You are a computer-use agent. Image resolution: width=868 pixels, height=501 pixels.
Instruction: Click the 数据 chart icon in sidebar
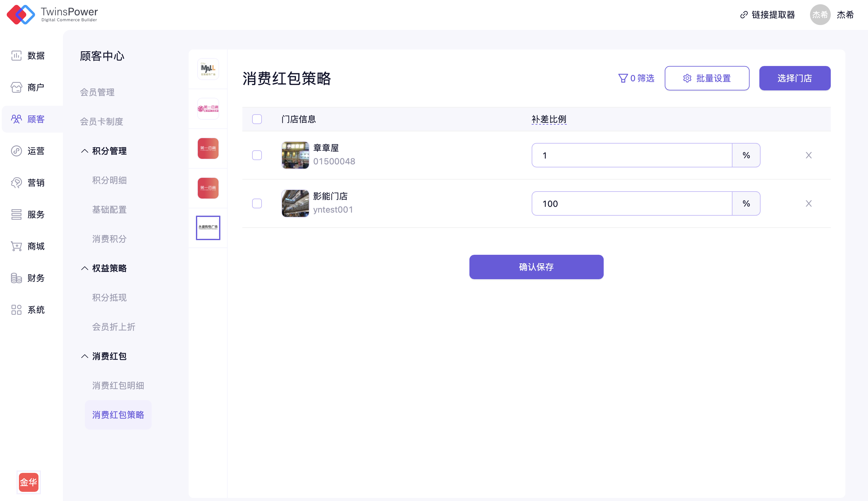(16, 55)
